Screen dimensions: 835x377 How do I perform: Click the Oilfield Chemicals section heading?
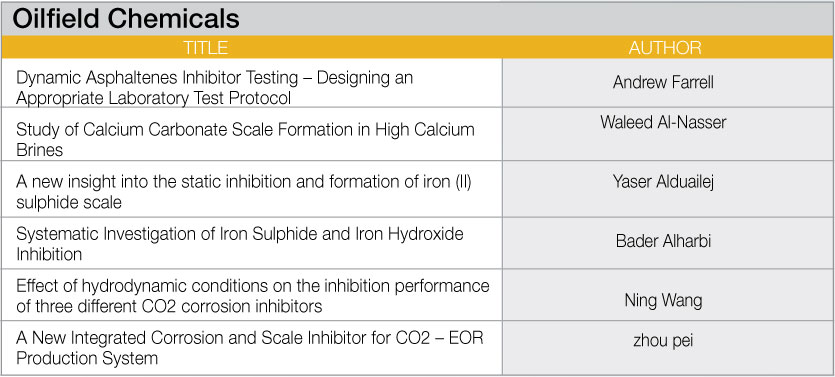126,19
